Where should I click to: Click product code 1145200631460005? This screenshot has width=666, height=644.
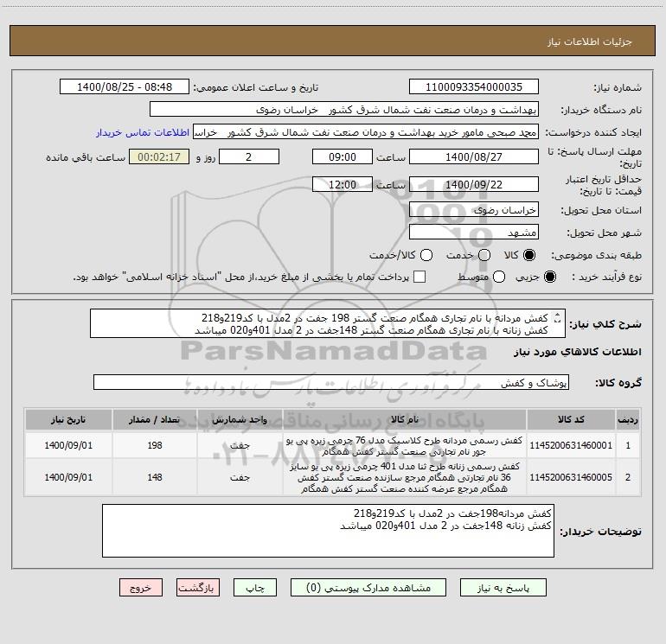(571, 477)
